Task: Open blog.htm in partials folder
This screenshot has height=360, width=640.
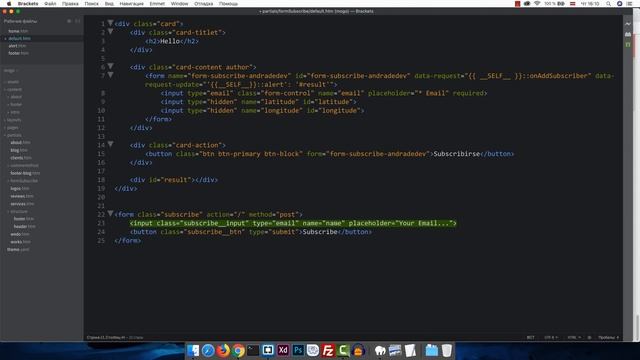Action: point(19,150)
